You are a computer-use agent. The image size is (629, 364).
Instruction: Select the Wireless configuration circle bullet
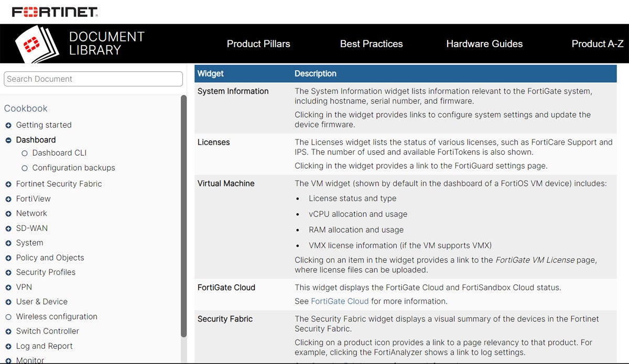point(8,317)
